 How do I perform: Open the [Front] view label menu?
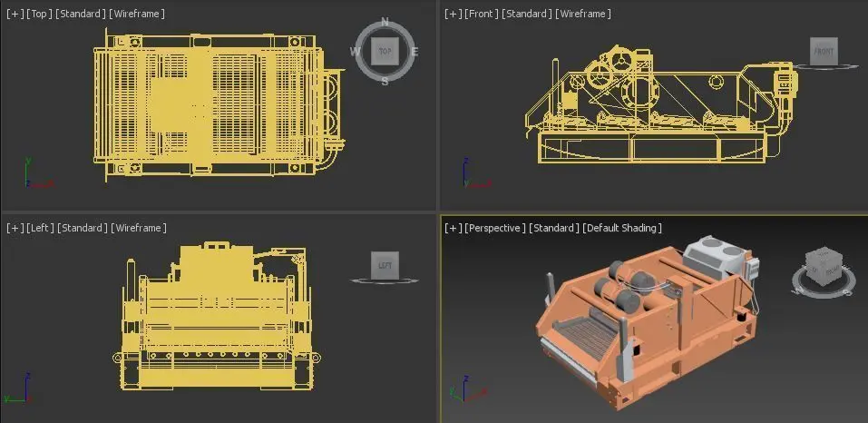[x=482, y=14]
